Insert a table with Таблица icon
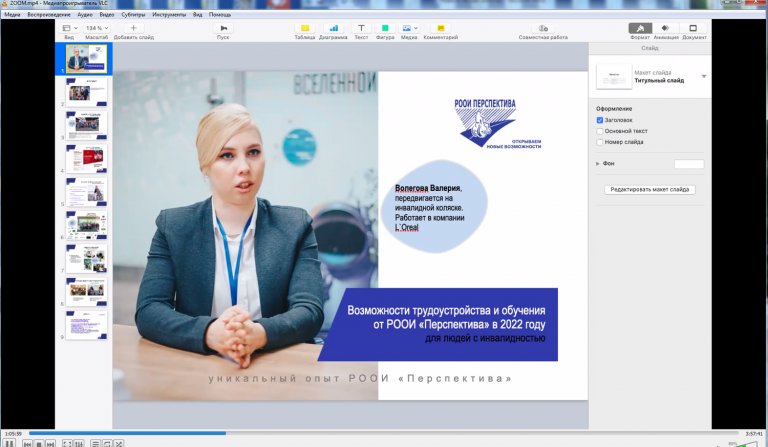 304,28
